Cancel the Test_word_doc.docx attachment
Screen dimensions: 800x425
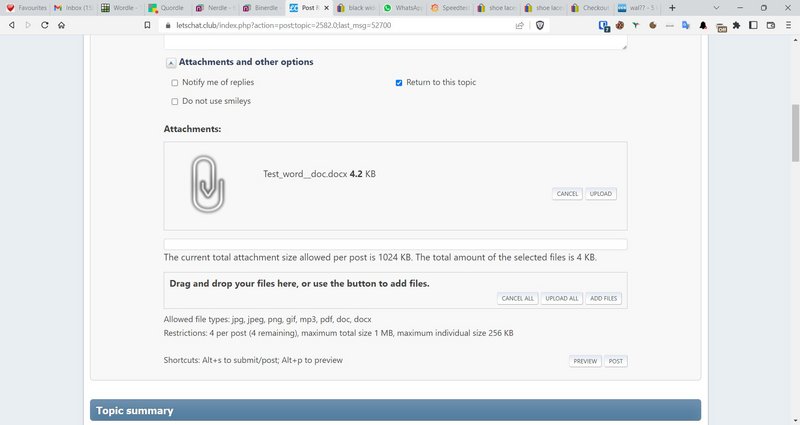[x=567, y=194]
